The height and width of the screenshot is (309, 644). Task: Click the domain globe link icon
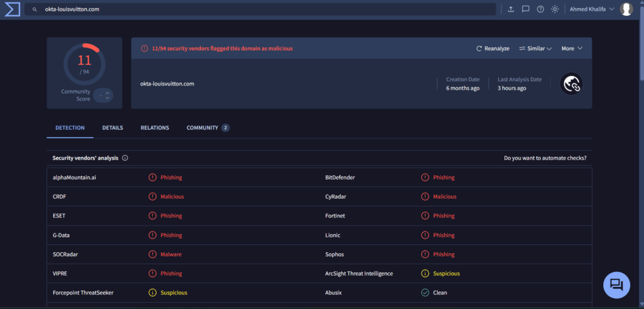coord(571,84)
